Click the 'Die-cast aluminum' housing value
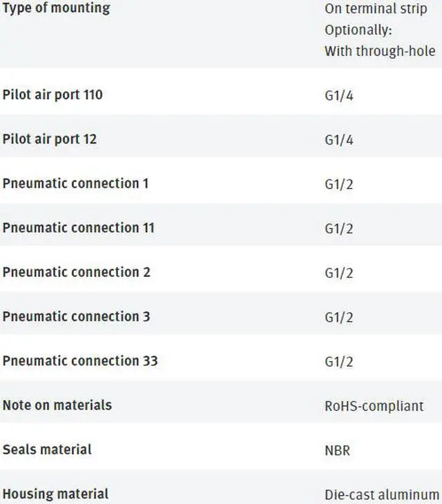 (382, 495)
